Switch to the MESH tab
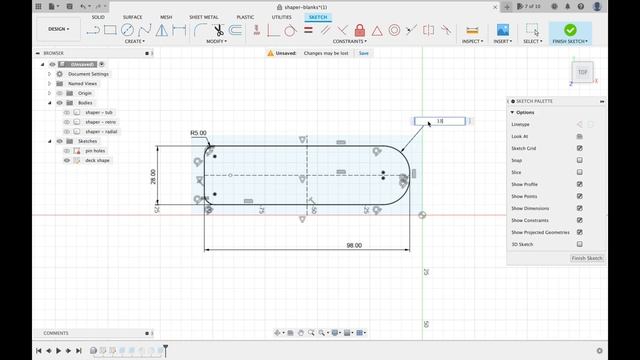 point(166,17)
